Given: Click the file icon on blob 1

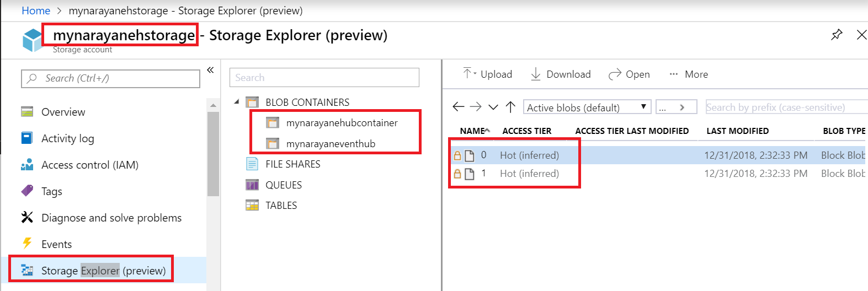Looking at the screenshot, I should [x=470, y=174].
